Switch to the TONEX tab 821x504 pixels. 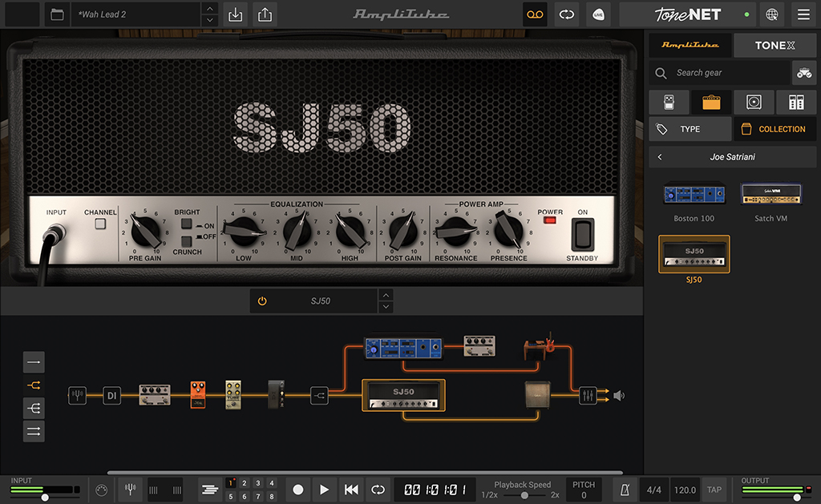pyautogui.click(x=774, y=46)
